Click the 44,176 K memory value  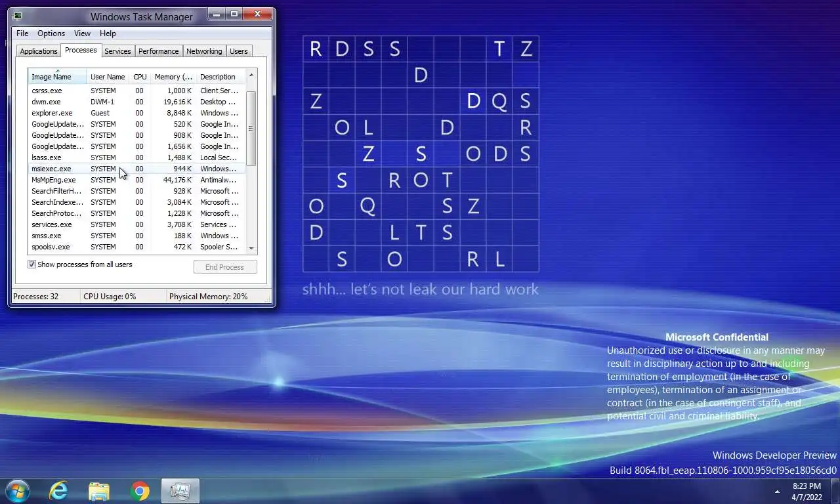[x=177, y=180]
